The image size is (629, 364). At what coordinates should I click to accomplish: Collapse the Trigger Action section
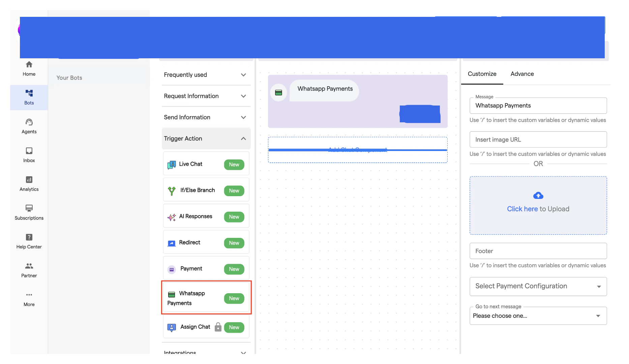pos(206,139)
